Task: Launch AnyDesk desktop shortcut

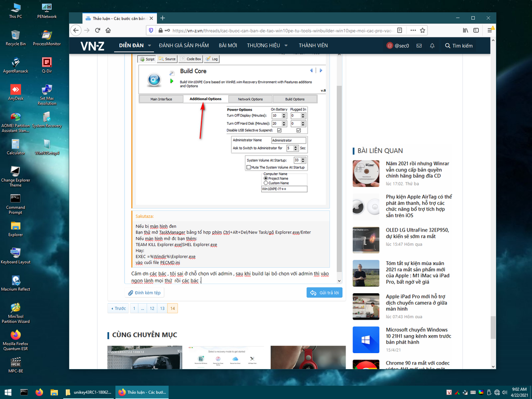Action: [15, 92]
